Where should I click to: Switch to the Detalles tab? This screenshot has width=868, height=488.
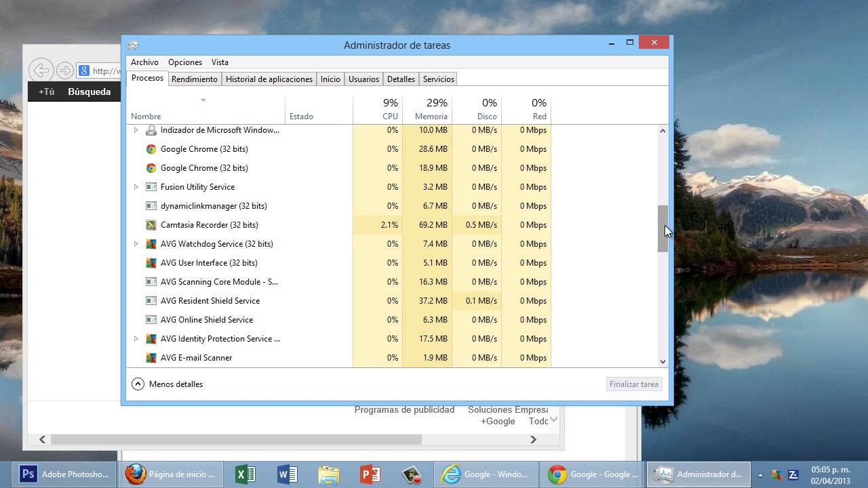pyautogui.click(x=401, y=79)
